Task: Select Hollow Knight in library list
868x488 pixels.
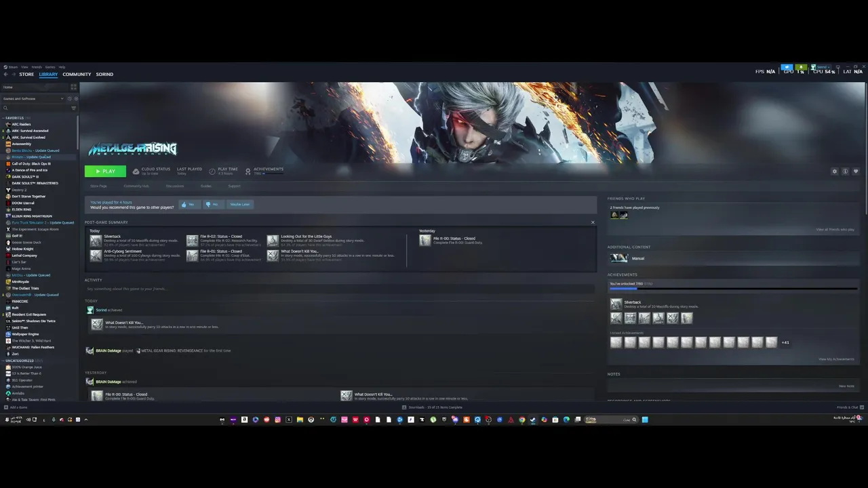Action: point(22,249)
